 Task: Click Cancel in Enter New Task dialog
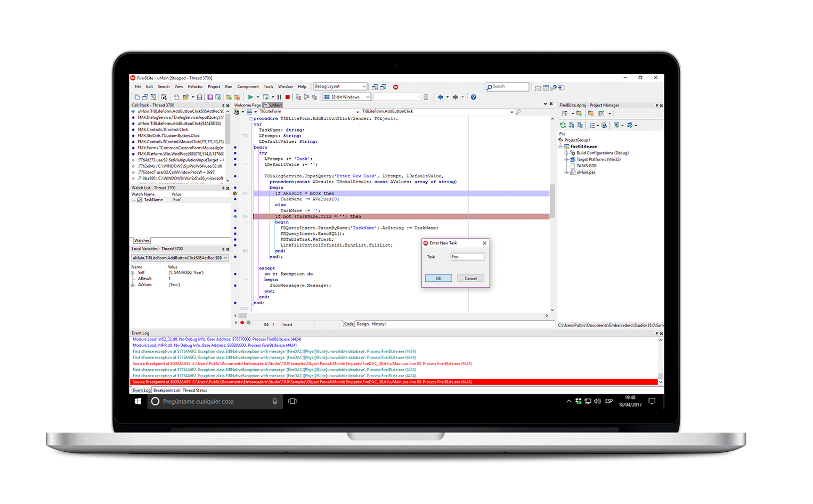pos(471,279)
